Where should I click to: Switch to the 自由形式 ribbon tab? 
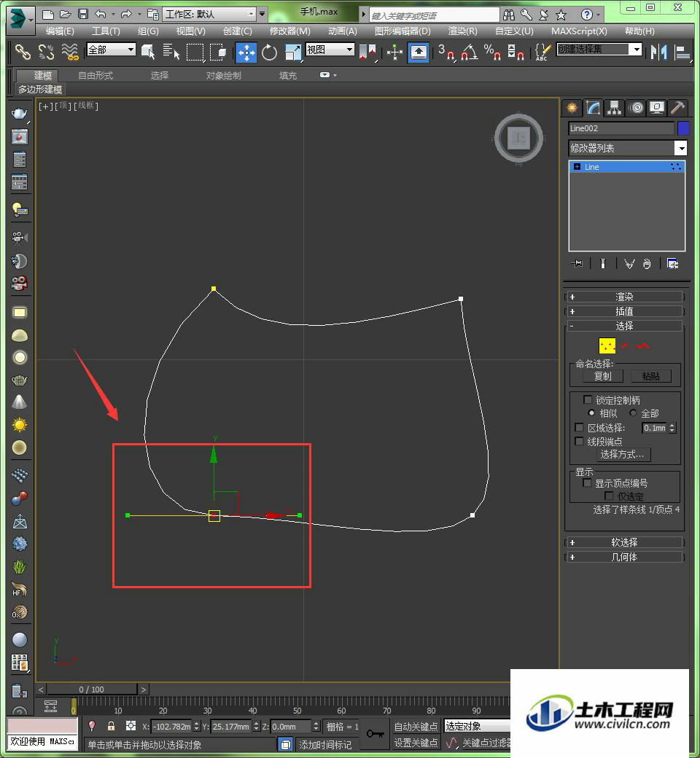(x=96, y=75)
